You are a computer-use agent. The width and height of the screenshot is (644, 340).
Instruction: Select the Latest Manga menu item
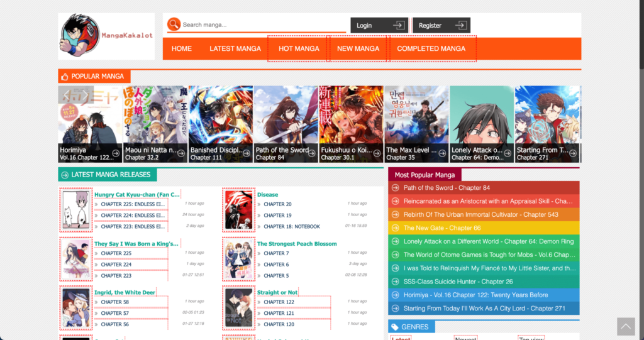pos(235,48)
